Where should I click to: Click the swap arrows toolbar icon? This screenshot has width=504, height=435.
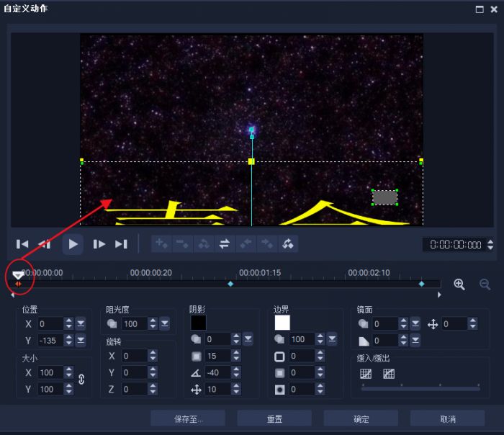click(x=225, y=243)
